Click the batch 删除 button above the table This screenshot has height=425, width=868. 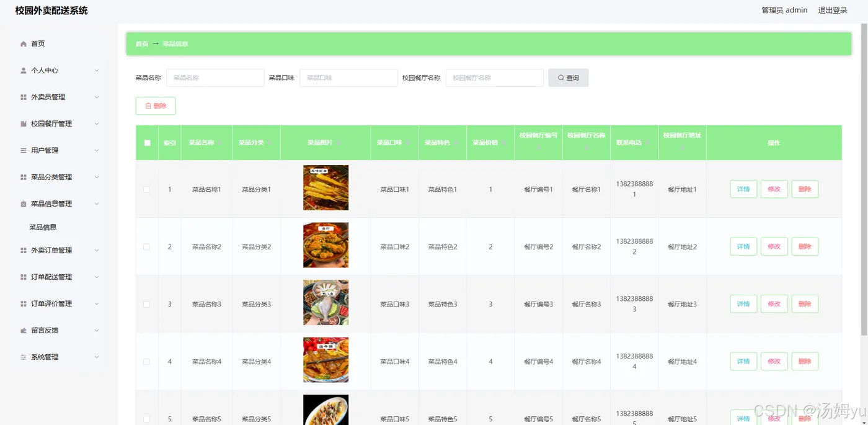(x=156, y=106)
